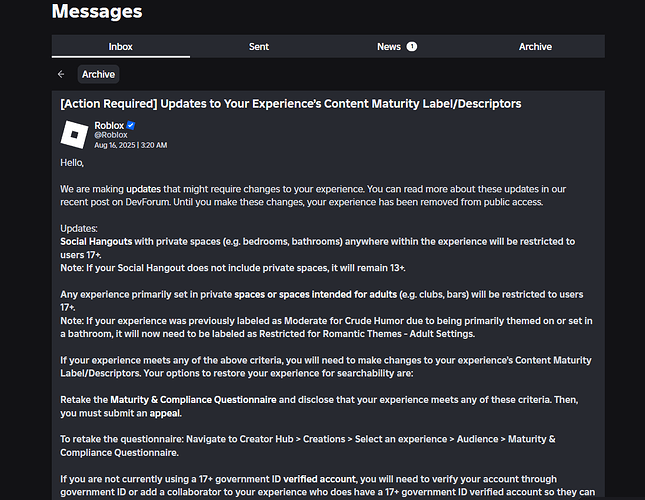Click the Roblox avatar logo
This screenshot has height=500, width=645.
point(74,134)
